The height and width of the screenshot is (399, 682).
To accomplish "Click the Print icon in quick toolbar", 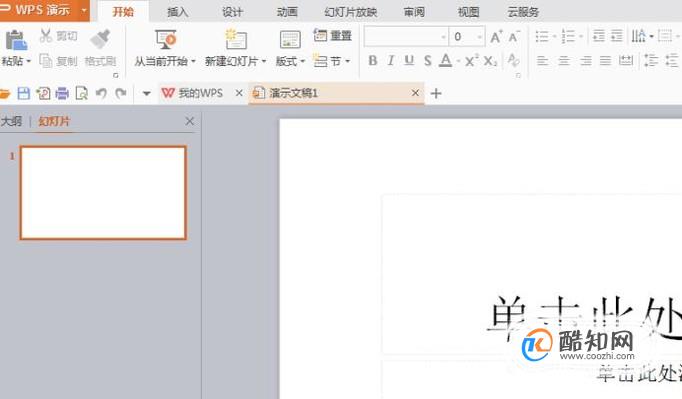I will pyautogui.click(x=62, y=93).
